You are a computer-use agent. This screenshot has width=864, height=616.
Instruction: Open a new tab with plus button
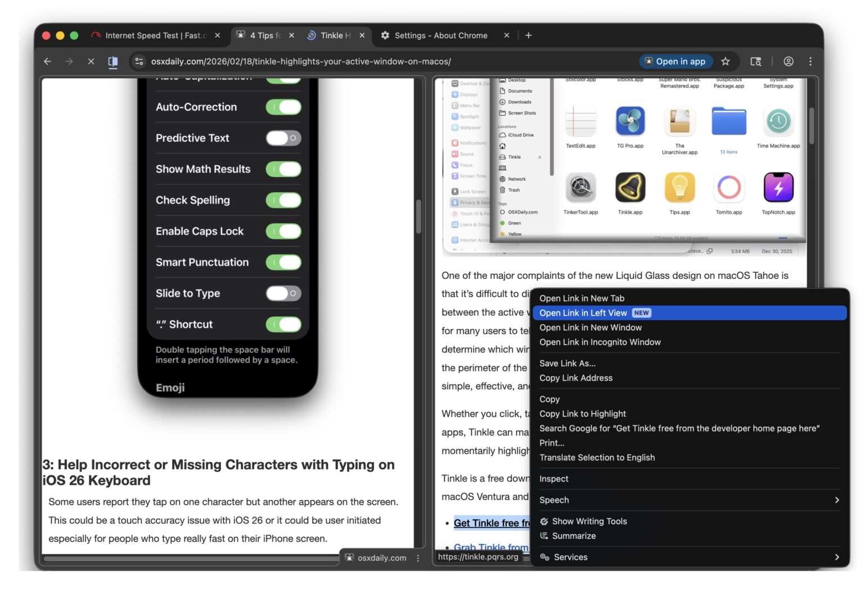pos(528,35)
